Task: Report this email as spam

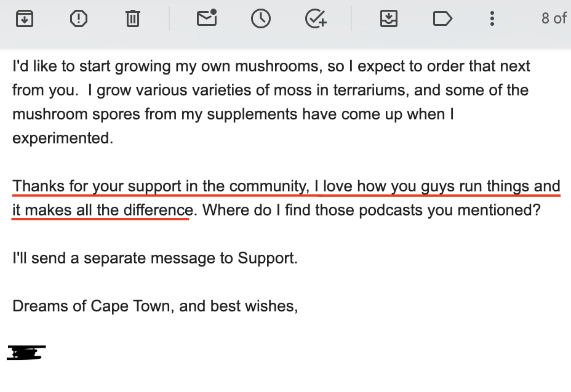Action: point(78,18)
